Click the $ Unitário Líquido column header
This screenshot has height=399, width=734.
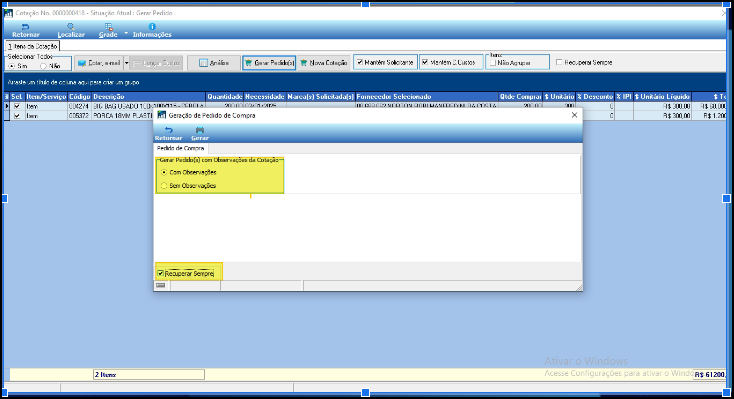[x=662, y=96]
